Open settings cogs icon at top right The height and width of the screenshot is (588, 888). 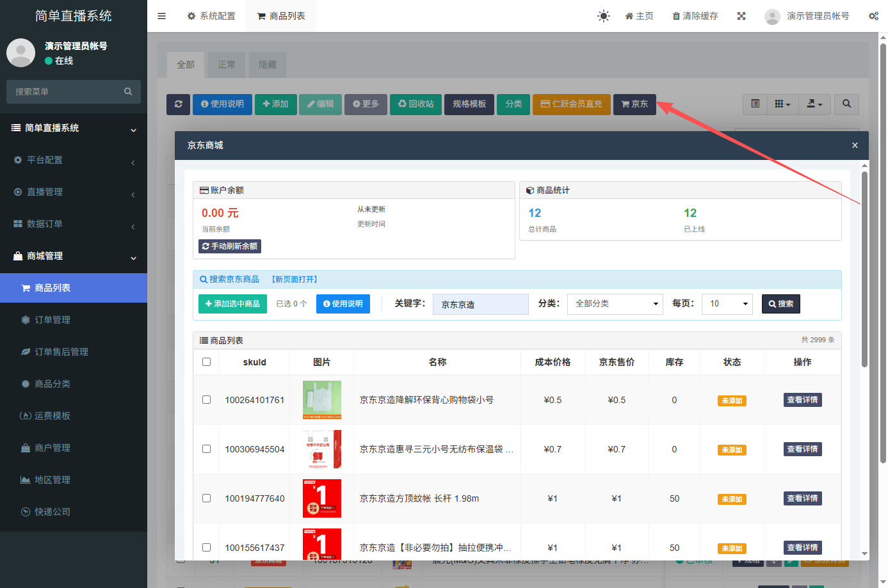tap(873, 16)
